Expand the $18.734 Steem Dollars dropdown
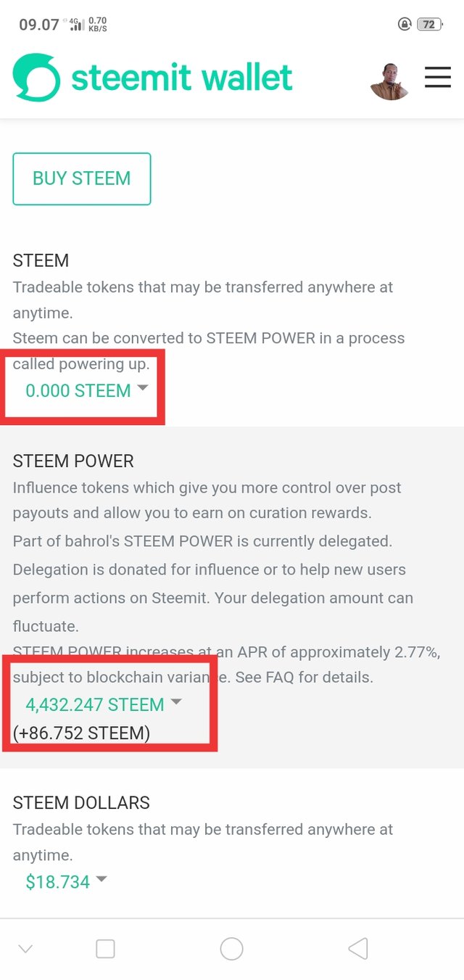 click(66, 882)
